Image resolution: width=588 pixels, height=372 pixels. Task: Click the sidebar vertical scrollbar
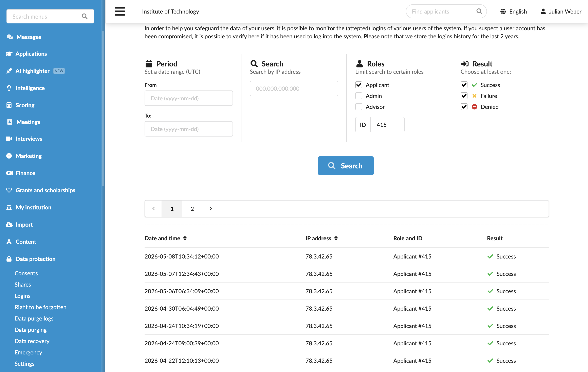[x=103, y=109]
